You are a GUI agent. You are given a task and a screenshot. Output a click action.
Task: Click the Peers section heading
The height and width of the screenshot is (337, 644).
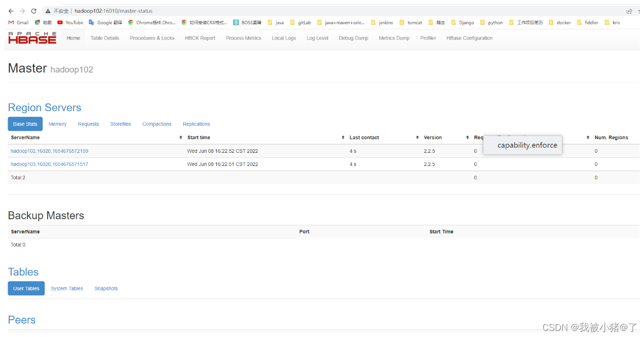click(x=21, y=320)
